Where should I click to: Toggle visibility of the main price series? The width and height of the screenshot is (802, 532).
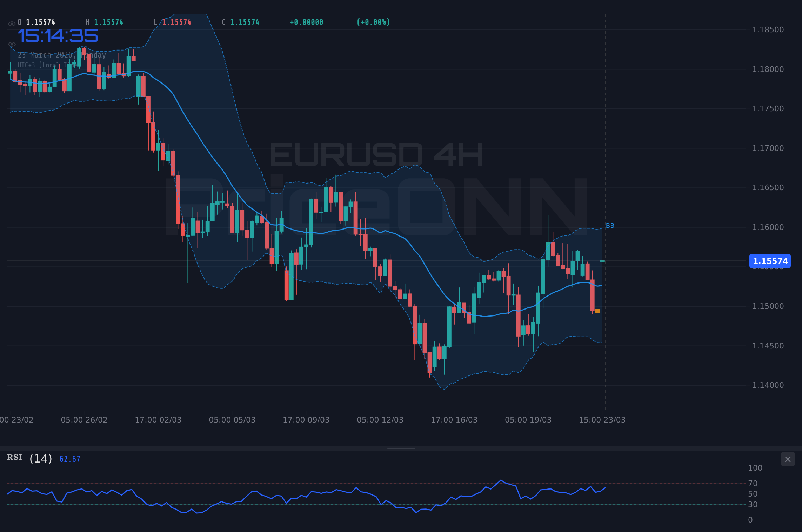pos(12,24)
